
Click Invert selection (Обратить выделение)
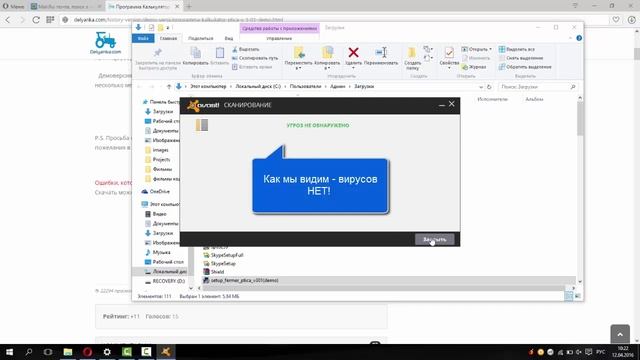tap(525, 67)
